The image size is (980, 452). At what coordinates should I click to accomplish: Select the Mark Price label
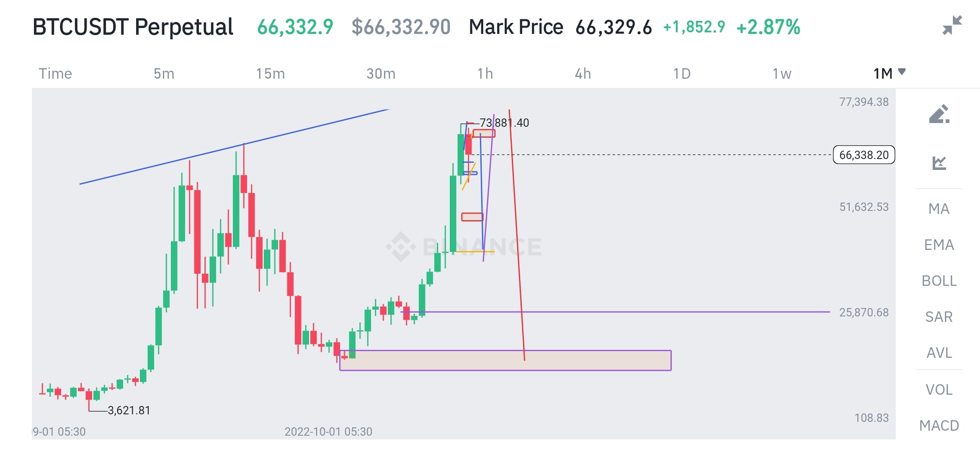516,26
